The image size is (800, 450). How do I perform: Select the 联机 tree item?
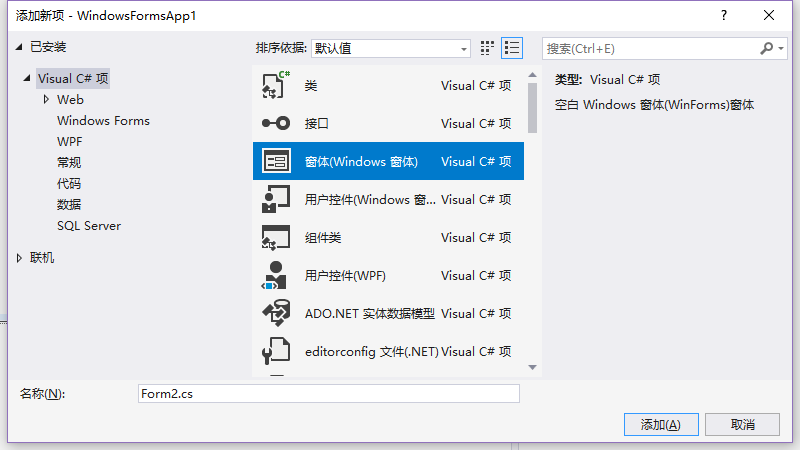42,258
